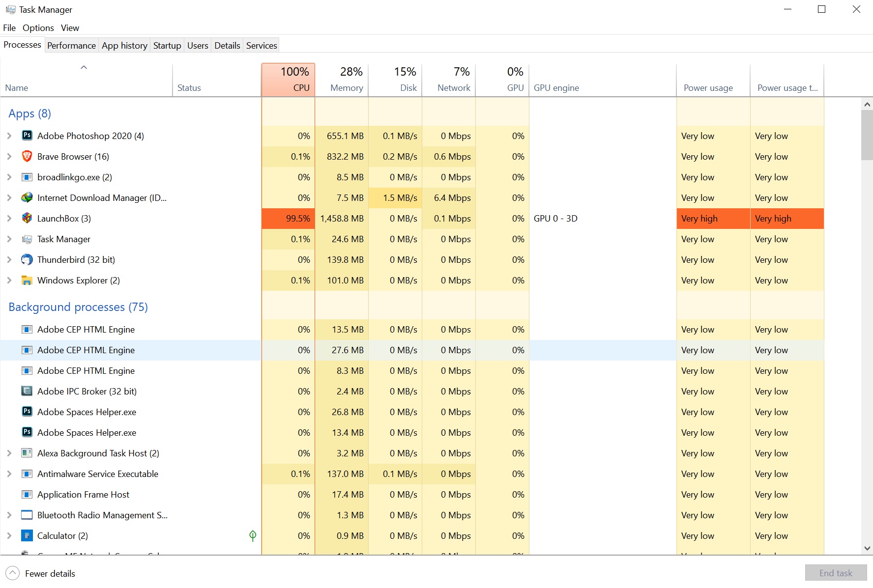The image size is (873, 588).
Task: Expand the Thunderbird (32 bit) group
Action: click(x=9, y=259)
